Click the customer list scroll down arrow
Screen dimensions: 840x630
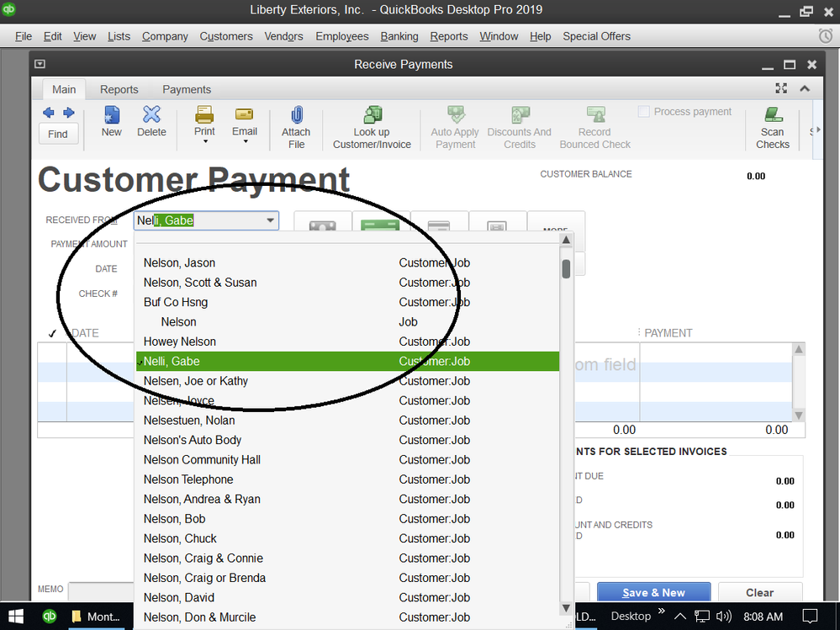click(x=566, y=608)
